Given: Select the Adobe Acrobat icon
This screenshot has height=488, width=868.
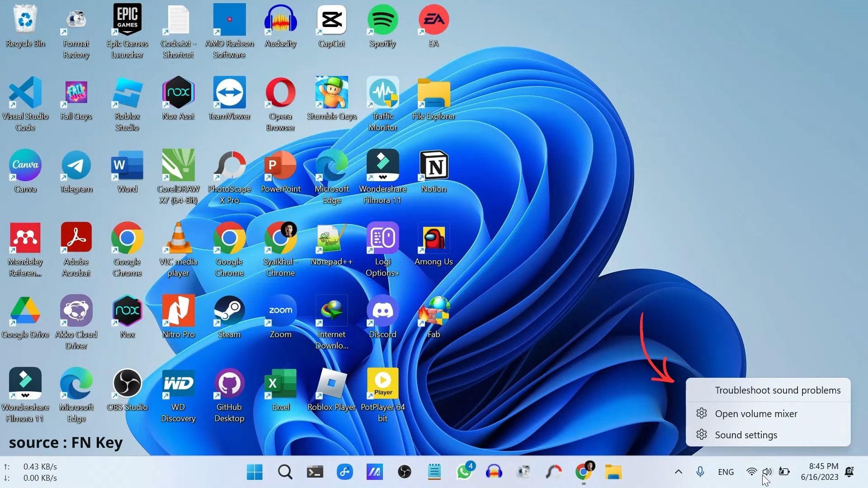Looking at the screenshot, I should click(x=76, y=249).
